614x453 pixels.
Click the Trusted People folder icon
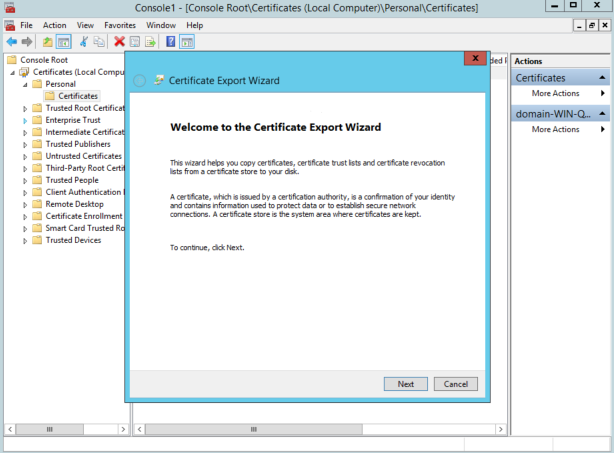coord(37,180)
